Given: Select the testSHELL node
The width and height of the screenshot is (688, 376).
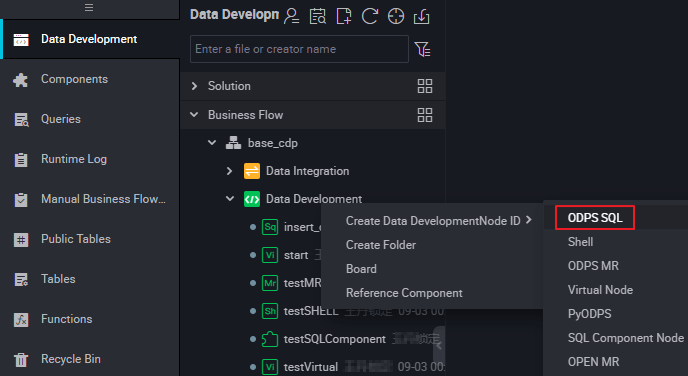Looking at the screenshot, I should (311, 311).
